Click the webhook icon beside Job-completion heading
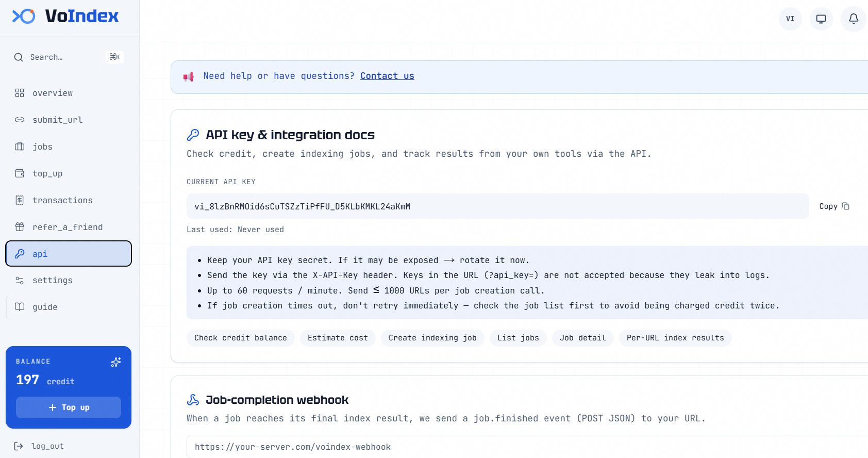The width and height of the screenshot is (868, 458). [x=193, y=400]
